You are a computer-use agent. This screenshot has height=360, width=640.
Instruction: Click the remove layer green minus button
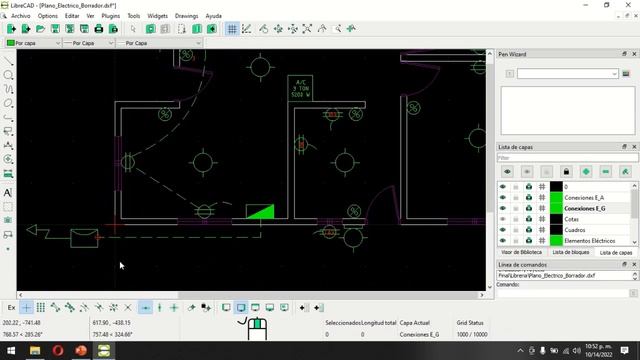[606, 172]
